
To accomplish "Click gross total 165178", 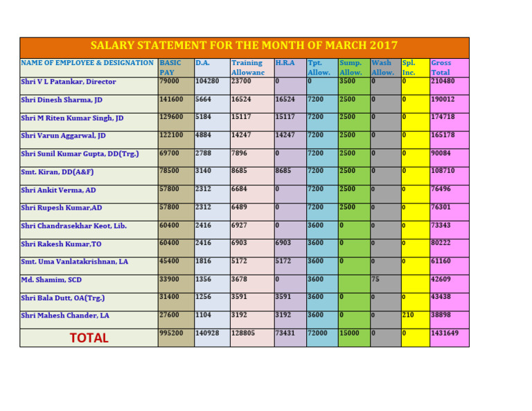I will click(443, 135).
